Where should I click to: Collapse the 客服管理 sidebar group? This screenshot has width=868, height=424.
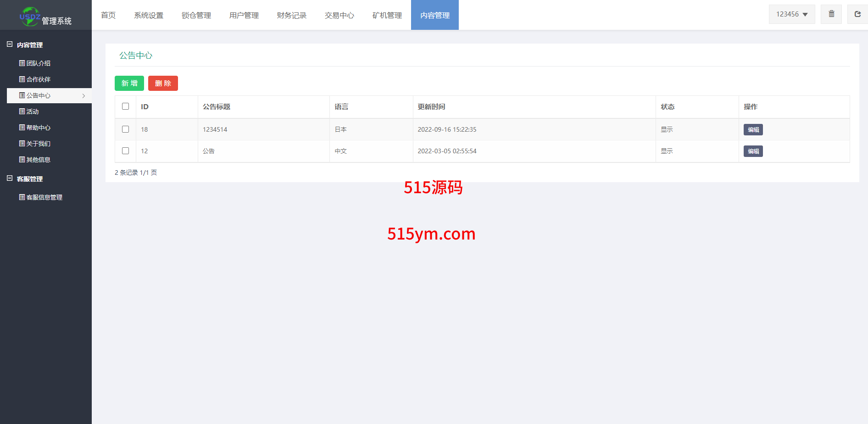[x=10, y=179]
